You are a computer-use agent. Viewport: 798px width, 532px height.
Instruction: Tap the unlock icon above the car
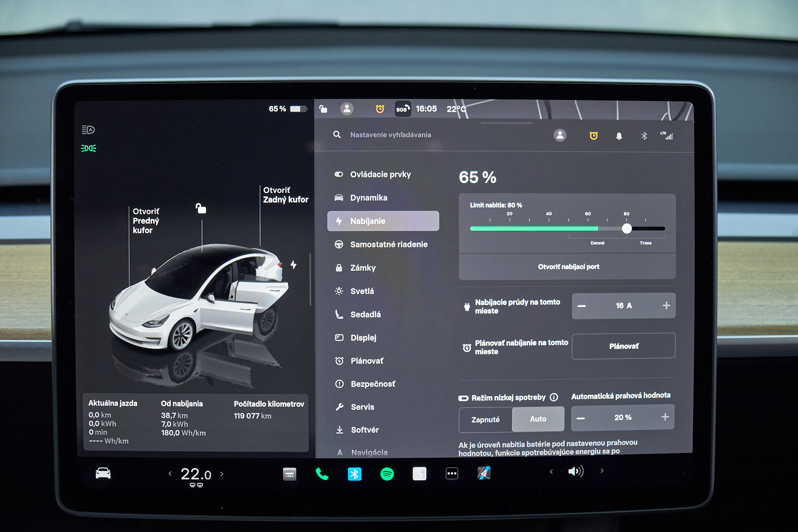(x=201, y=209)
